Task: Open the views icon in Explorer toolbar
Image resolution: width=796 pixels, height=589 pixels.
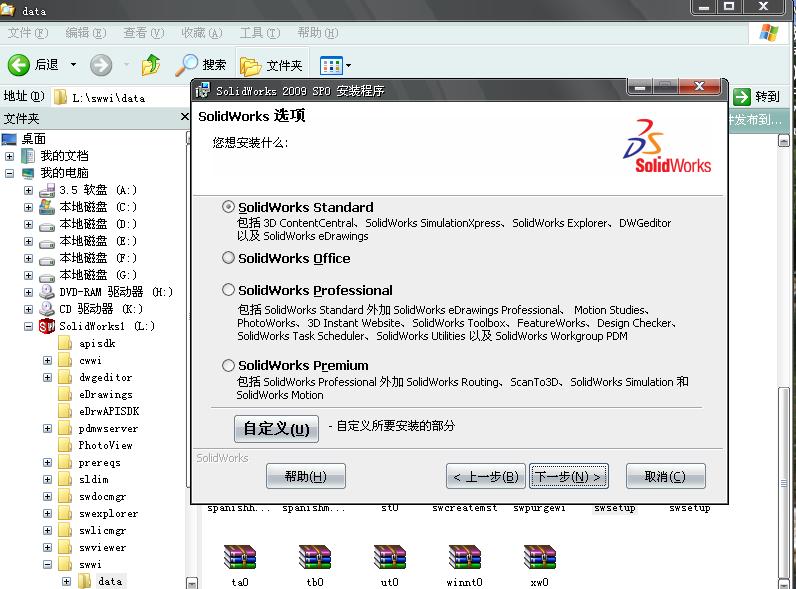Action: [331, 66]
